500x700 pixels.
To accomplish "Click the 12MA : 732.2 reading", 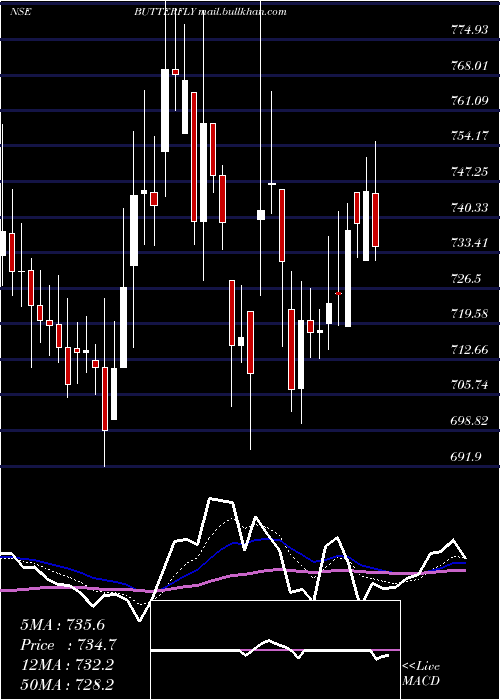I will pos(67,665).
